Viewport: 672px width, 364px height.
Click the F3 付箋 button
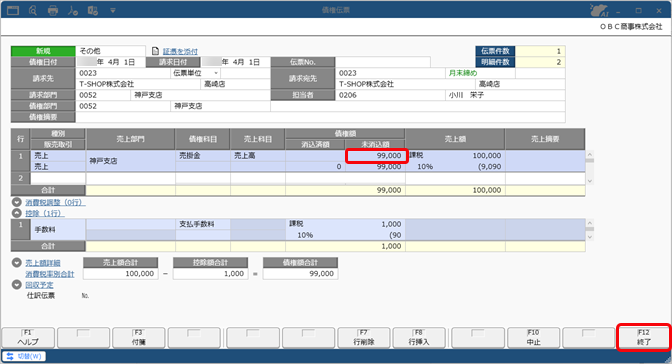click(139, 337)
